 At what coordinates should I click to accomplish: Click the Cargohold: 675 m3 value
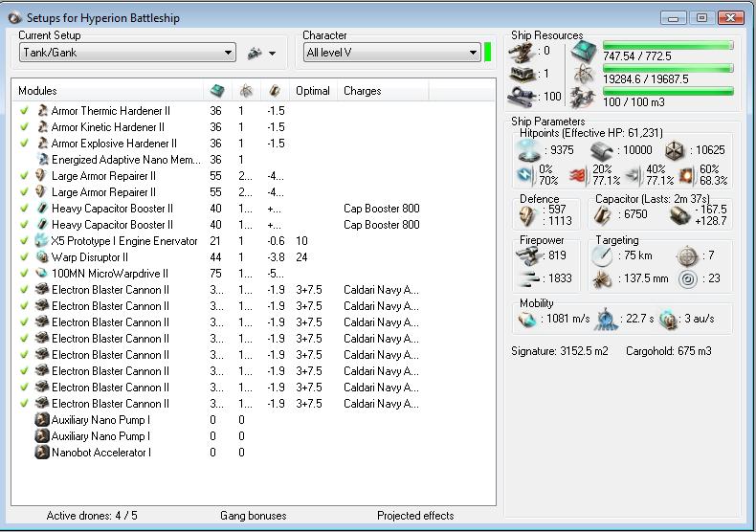tap(668, 351)
